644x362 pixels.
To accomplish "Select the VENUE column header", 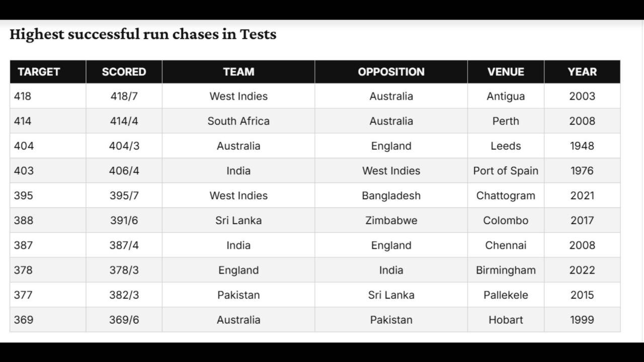I will [x=506, y=72].
